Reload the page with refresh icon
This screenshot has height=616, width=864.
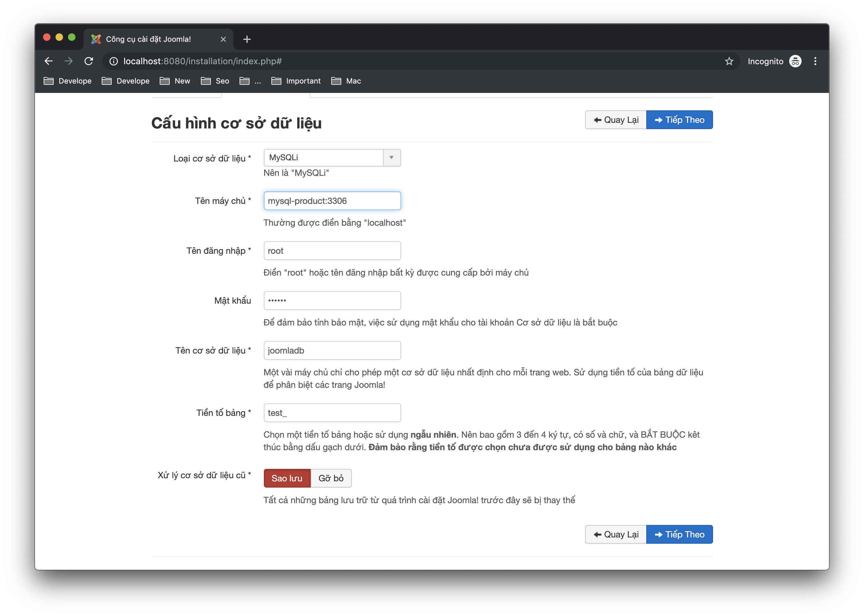(89, 61)
